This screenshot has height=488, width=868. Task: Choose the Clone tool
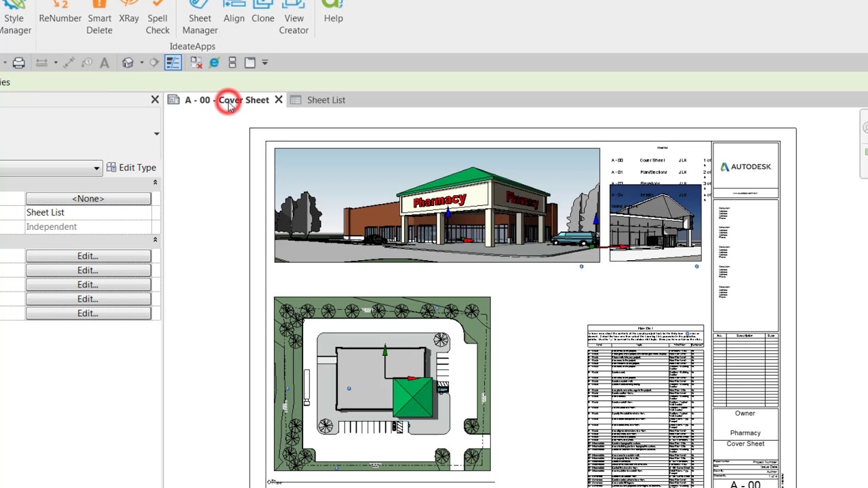tap(263, 14)
